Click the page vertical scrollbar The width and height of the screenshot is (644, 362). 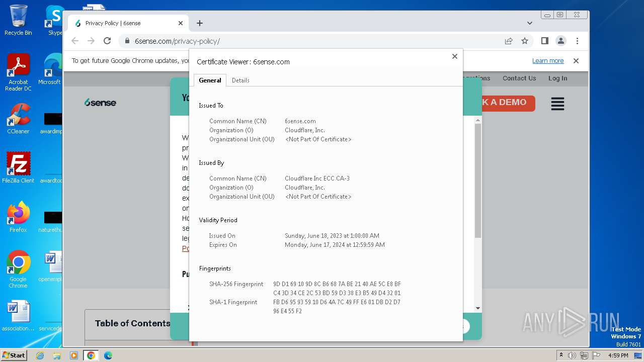478,181
